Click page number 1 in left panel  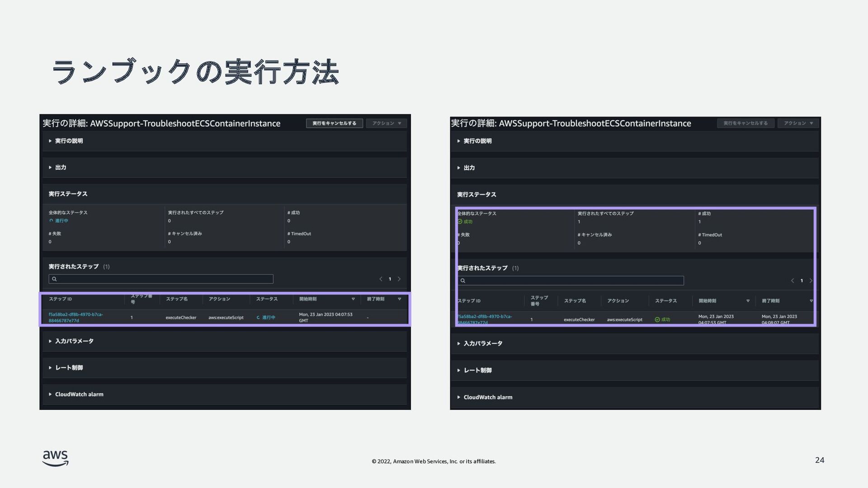[x=390, y=279]
